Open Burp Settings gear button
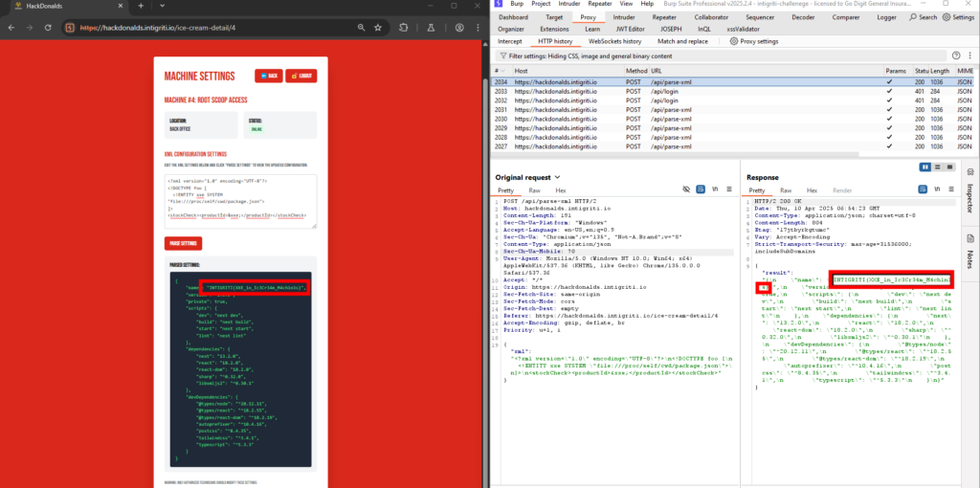Screen dimensions: 980x488 (958, 17)
